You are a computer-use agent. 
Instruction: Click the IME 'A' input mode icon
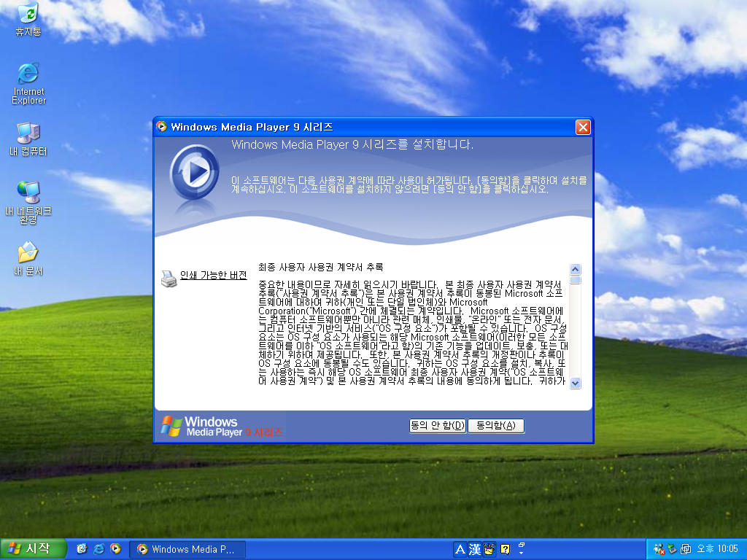click(460, 550)
